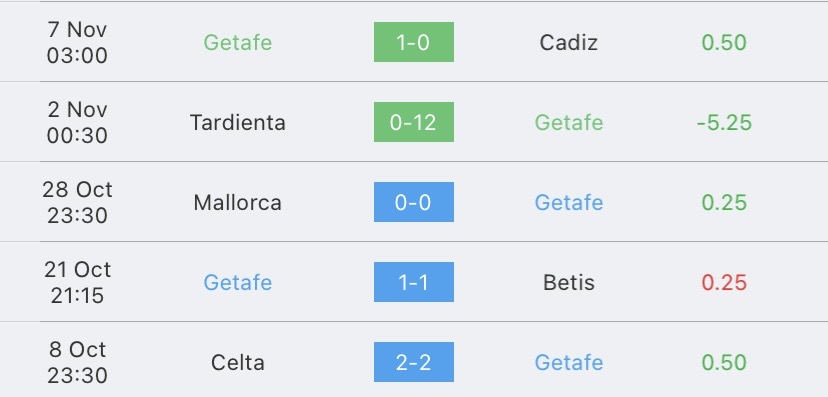Select the Tardienta team name
Image resolution: width=828 pixels, height=397 pixels.
pos(238,122)
